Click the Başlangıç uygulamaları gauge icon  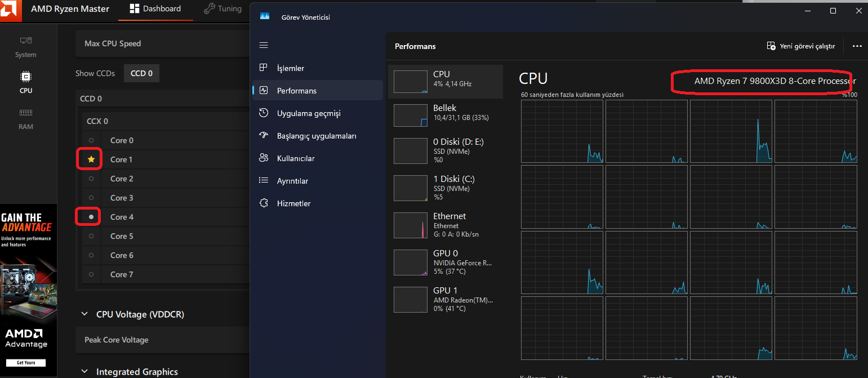[263, 135]
